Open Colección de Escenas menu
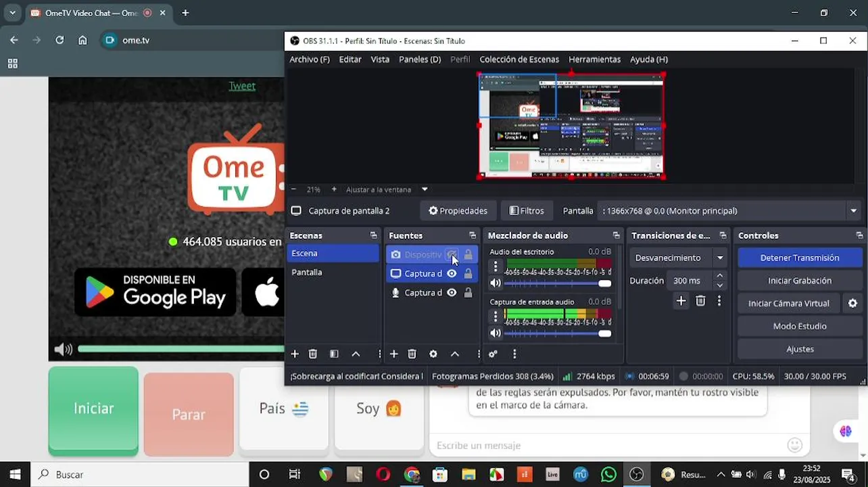 [x=519, y=60]
